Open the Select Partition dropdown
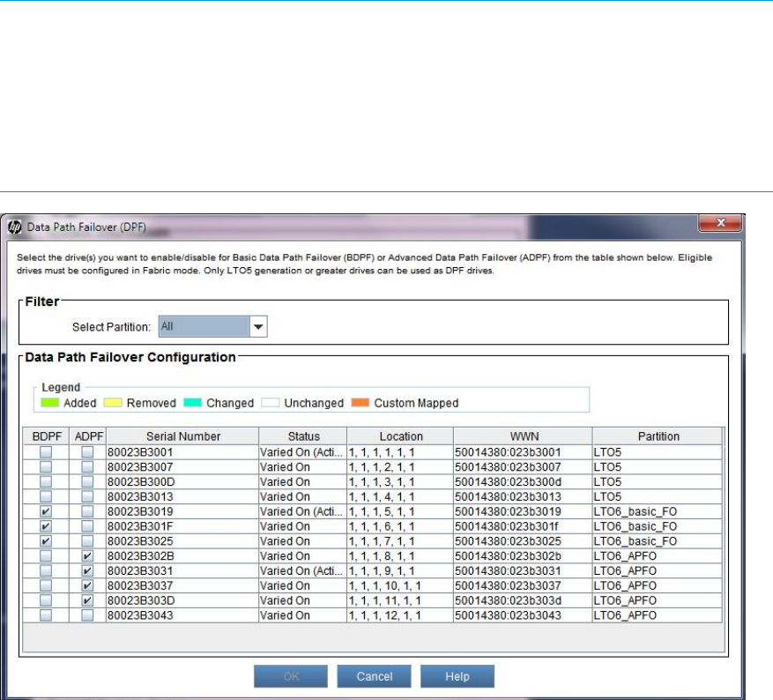 257,326
